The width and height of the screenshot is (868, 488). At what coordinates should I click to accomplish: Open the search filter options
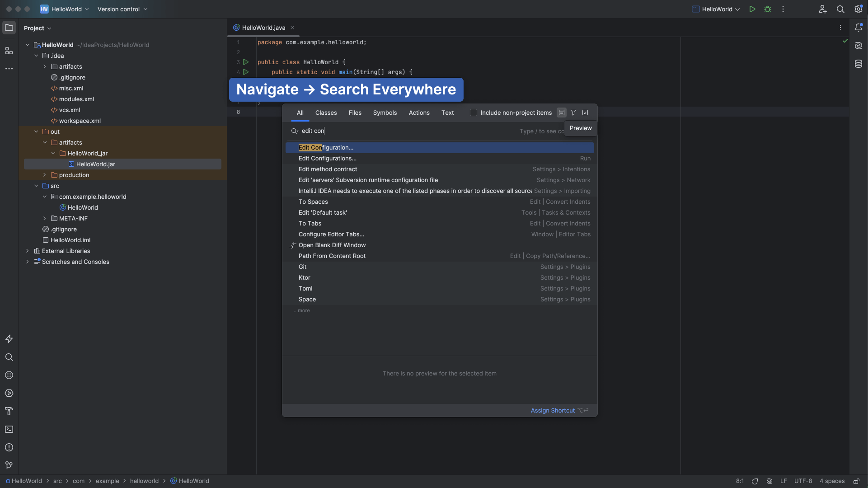point(573,113)
